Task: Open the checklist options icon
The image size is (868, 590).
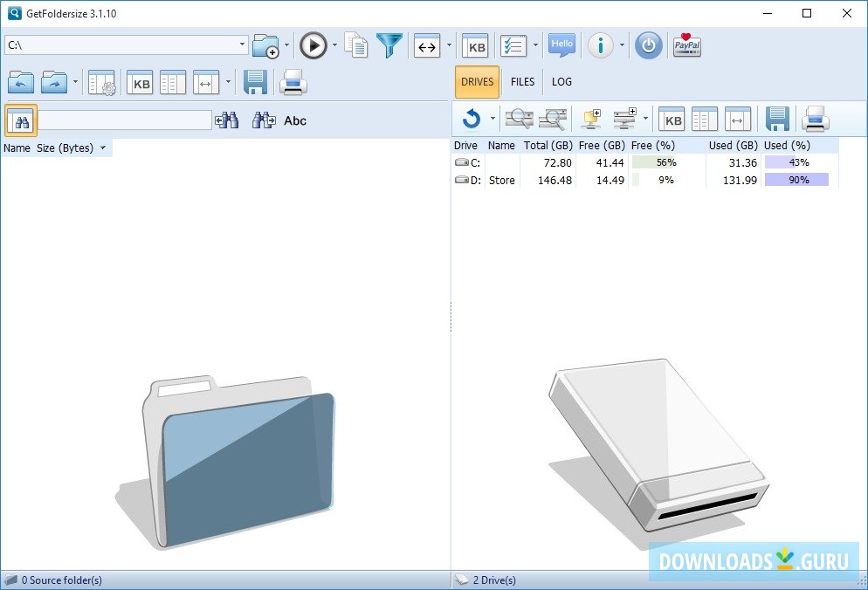Action: pos(513,46)
